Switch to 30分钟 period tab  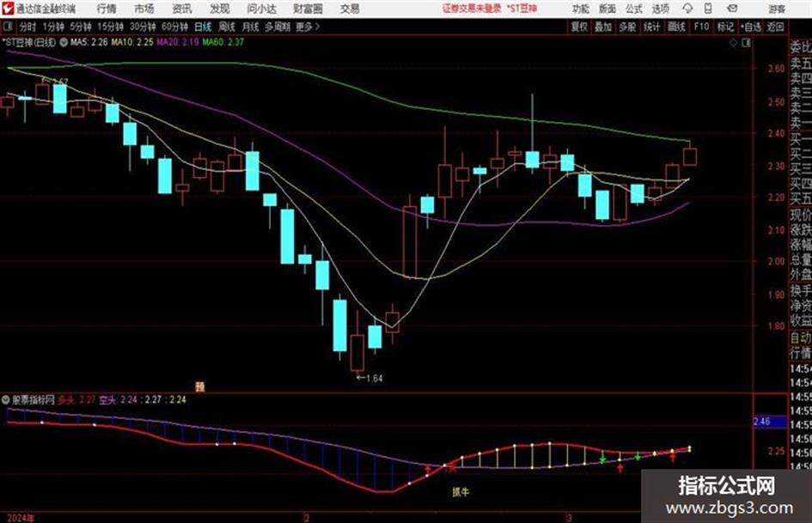pos(143,27)
